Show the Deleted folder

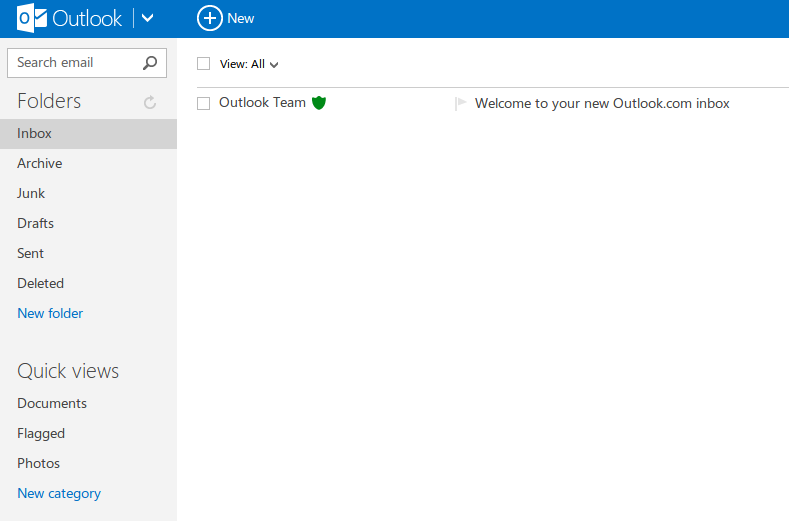pos(41,283)
